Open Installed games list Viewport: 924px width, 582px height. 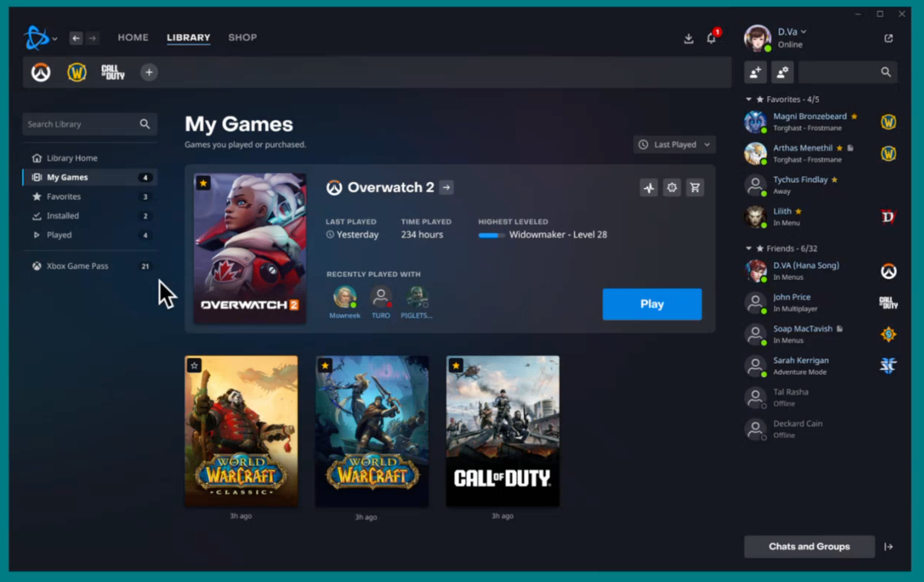click(x=90, y=216)
